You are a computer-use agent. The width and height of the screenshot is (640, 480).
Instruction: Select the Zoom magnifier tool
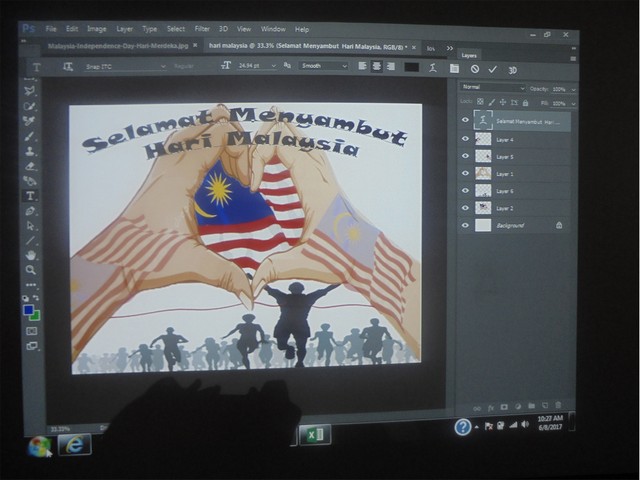(x=31, y=270)
